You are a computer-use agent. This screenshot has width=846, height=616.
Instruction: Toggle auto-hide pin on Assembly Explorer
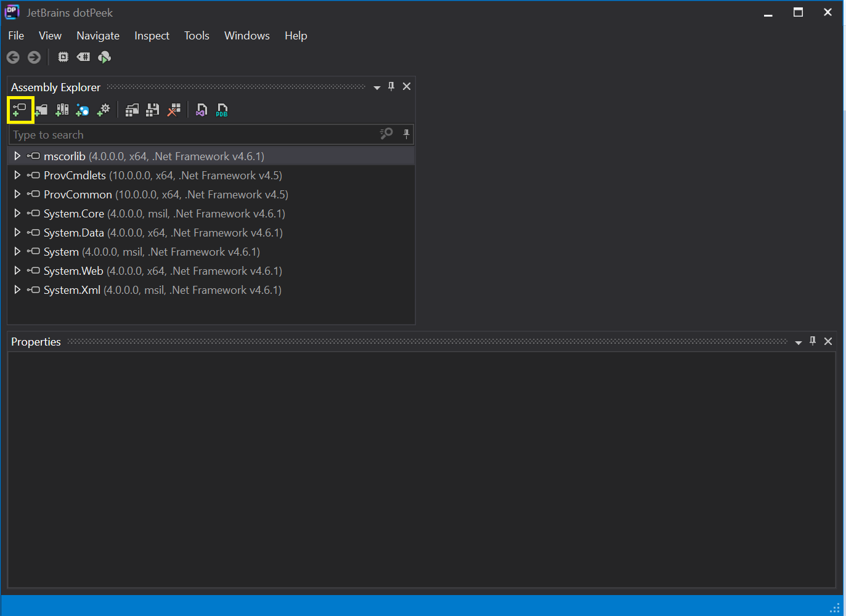pyautogui.click(x=391, y=86)
